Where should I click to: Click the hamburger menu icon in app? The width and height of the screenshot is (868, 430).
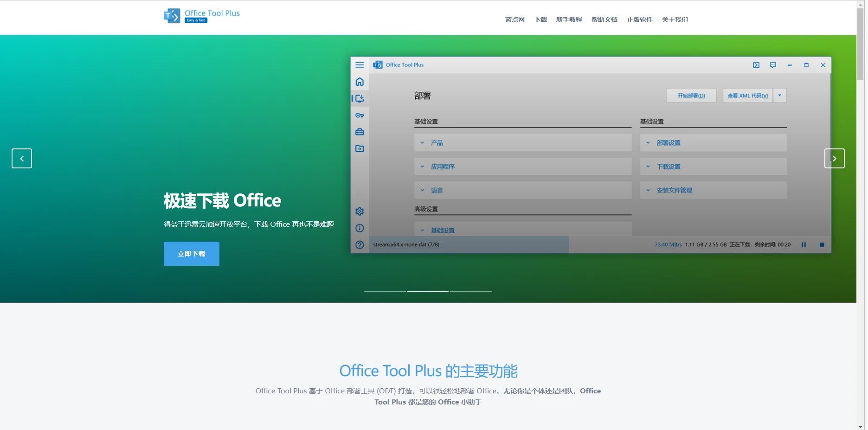(x=360, y=65)
